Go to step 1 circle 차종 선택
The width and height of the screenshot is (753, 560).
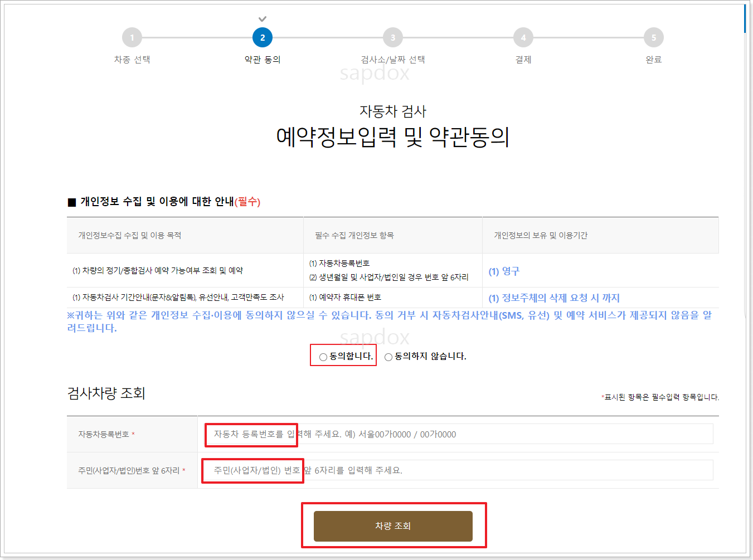coord(132,38)
